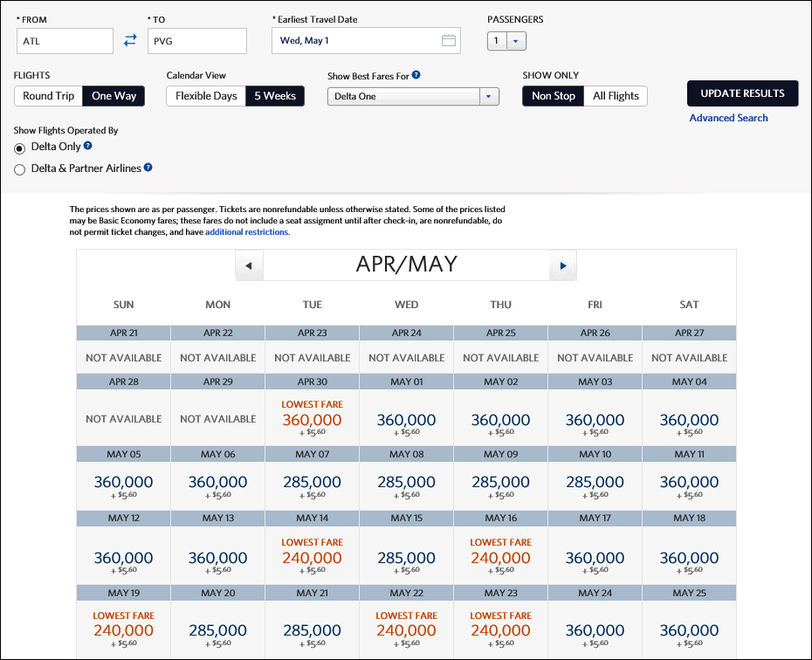
Task: Select One Way flights
Action: tap(114, 96)
